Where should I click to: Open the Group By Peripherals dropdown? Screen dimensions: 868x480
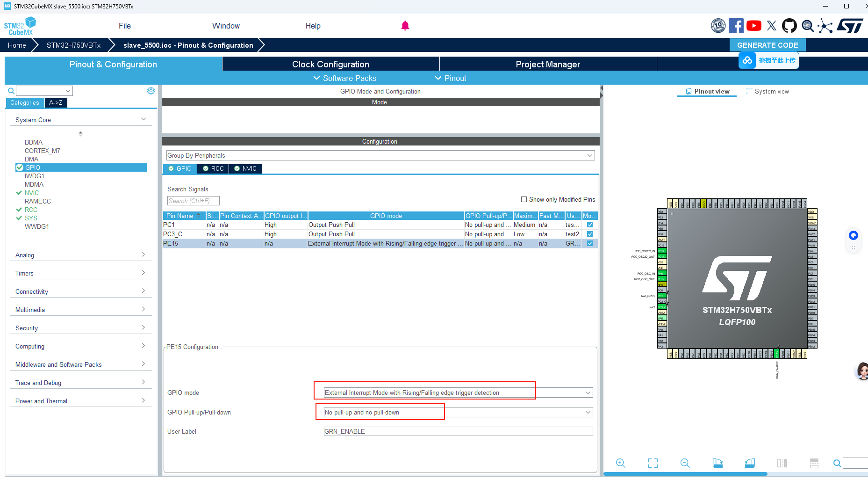pos(380,155)
